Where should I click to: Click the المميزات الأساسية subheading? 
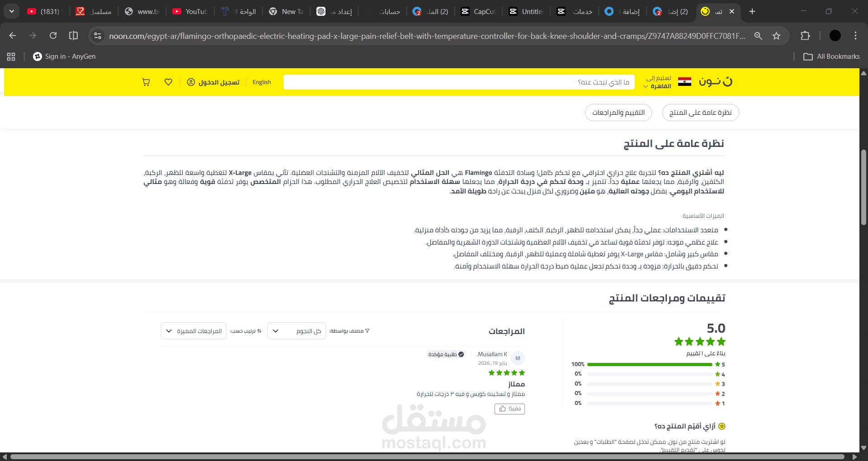703,216
